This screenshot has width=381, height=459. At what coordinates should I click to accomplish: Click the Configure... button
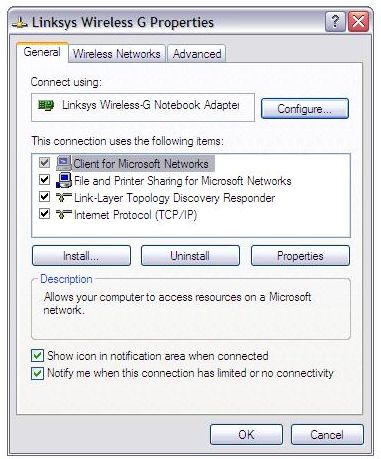coord(305,109)
